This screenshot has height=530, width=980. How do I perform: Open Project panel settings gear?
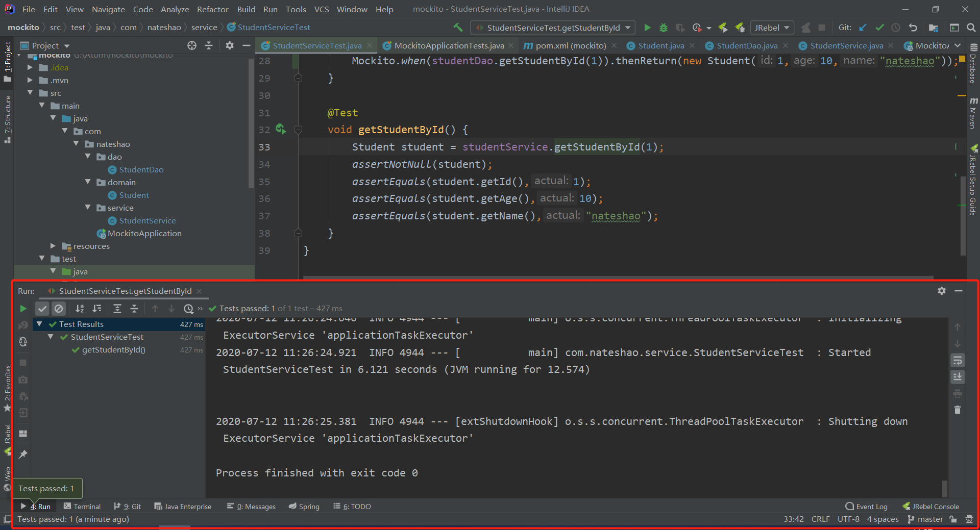(230, 45)
